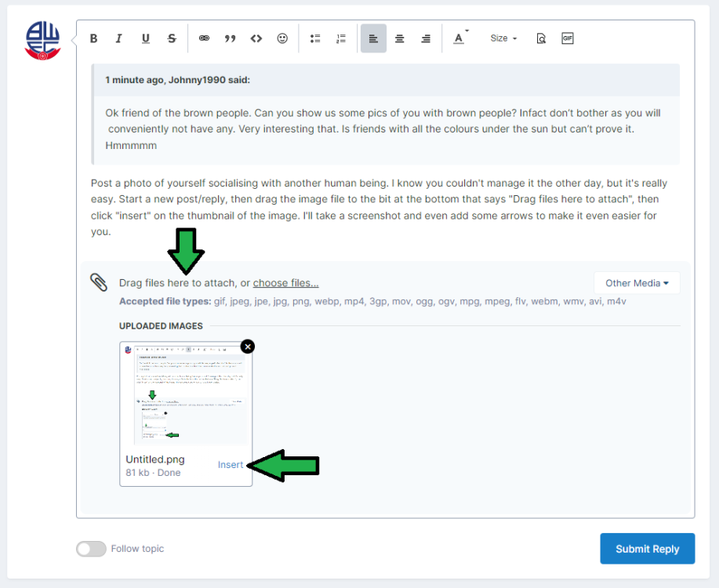Toggle strikethrough formatting
This screenshot has width=719, height=588.
[172, 38]
